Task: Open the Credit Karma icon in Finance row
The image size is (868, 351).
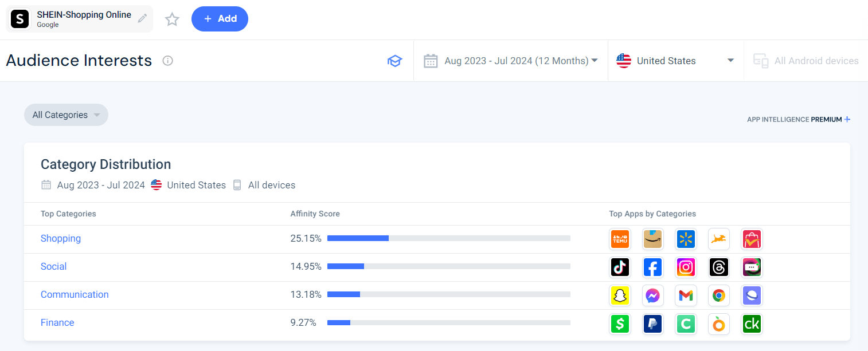Action: [x=752, y=324]
